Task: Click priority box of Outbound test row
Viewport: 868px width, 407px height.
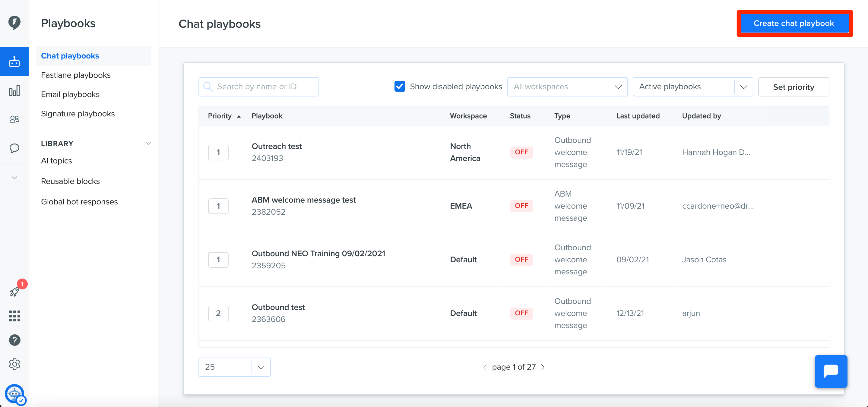Action: coord(218,313)
